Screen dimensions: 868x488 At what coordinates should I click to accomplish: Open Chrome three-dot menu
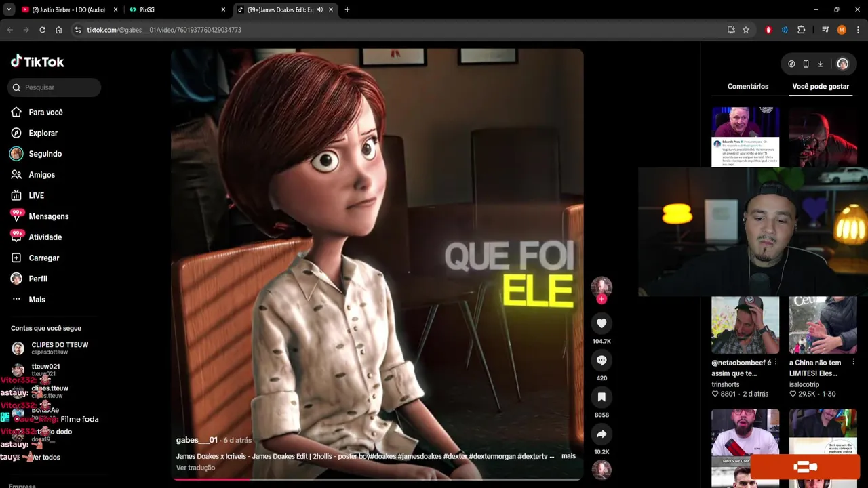pyautogui.click(x=858, y=30)
